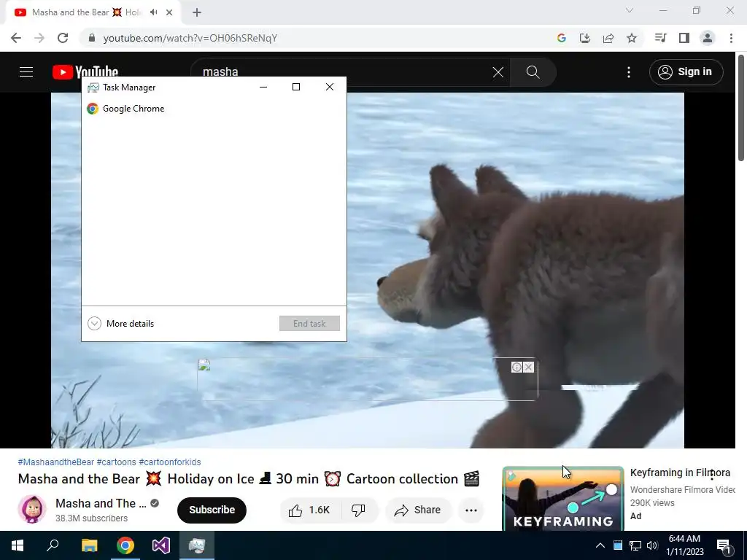Share this page from address bar
The height and width of the screenshot is (560, 747).
608,38
